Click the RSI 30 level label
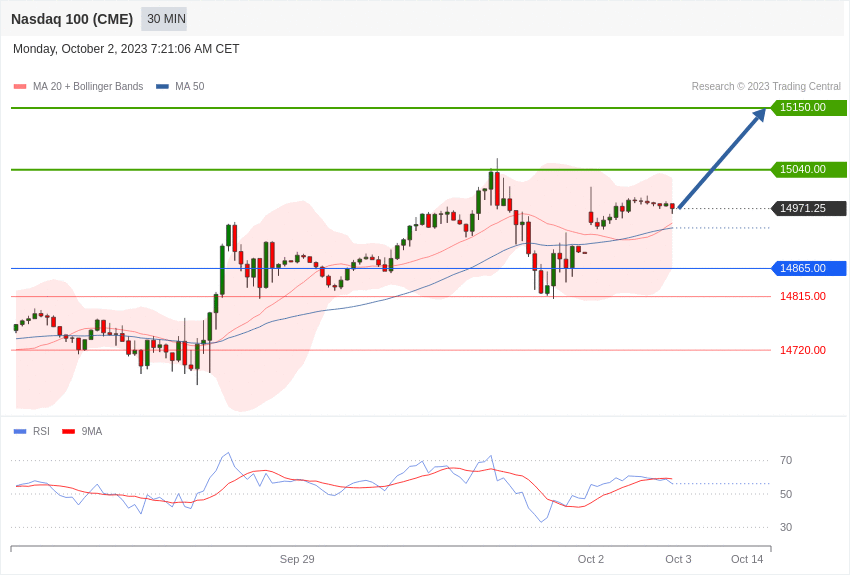850x576 pixels. (785, 527)
